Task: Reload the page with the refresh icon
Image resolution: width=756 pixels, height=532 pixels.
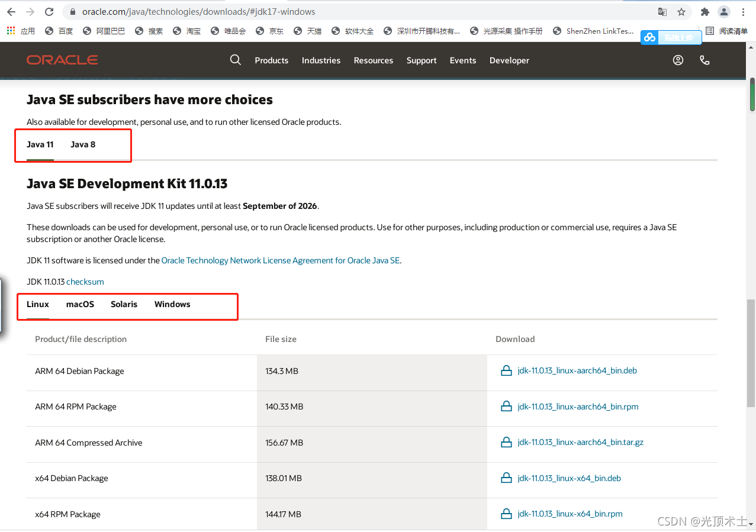Action: click(x=50, y=12)
